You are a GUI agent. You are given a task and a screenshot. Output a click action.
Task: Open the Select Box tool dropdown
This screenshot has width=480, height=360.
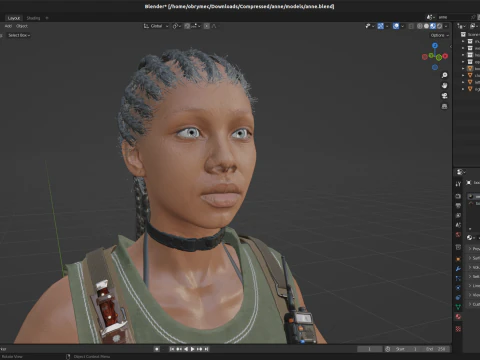click(x=19, y=35)
